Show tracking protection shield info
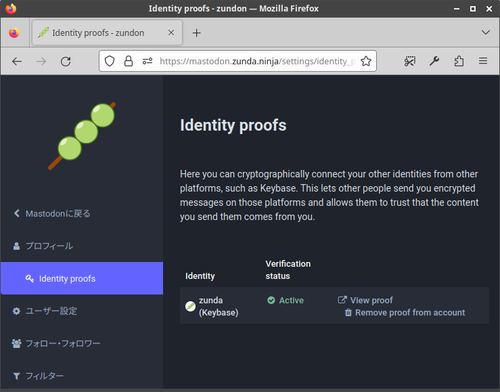Screen dimensions: 500x392 [110, 61]
